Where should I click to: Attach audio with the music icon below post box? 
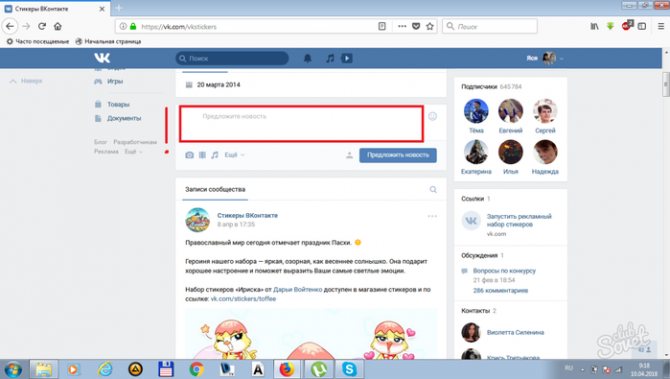(x=215, y=155)
